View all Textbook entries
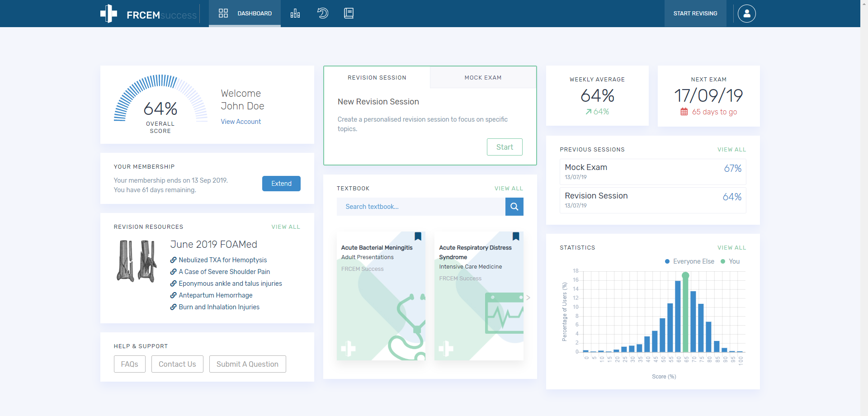The image size is (868, 416). pyautogui.click(x=509, y=189)
